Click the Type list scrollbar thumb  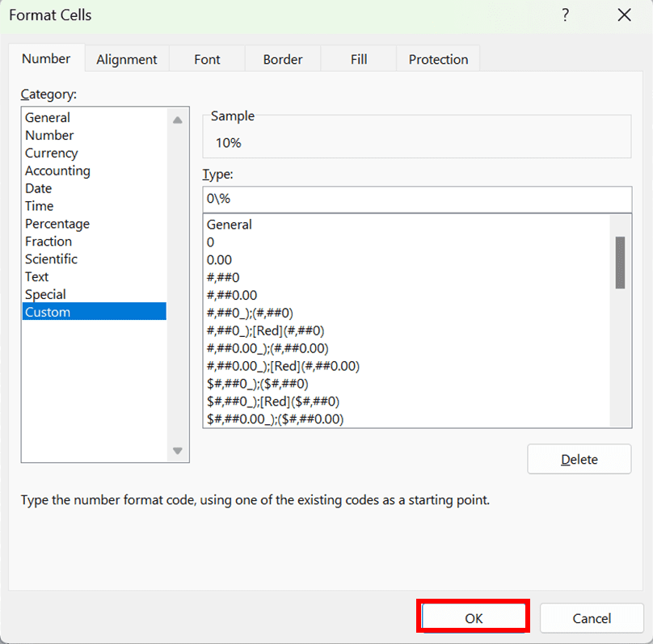click(x=620, y=263)
